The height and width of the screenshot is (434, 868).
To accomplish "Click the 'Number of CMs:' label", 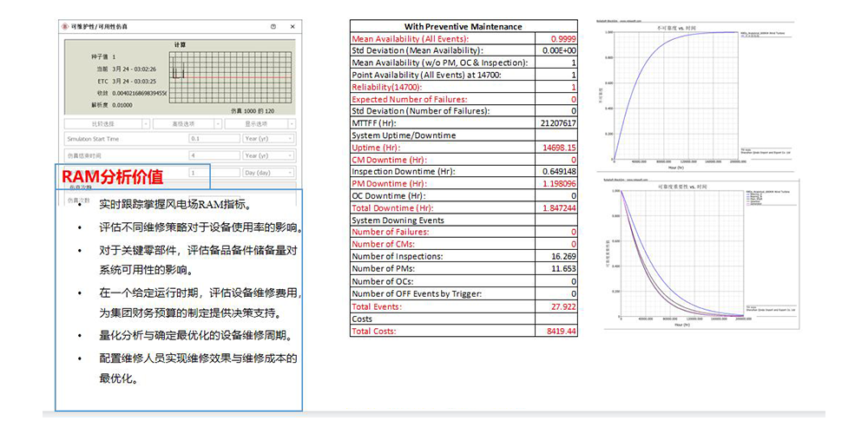I will click(x=383, y=244).
